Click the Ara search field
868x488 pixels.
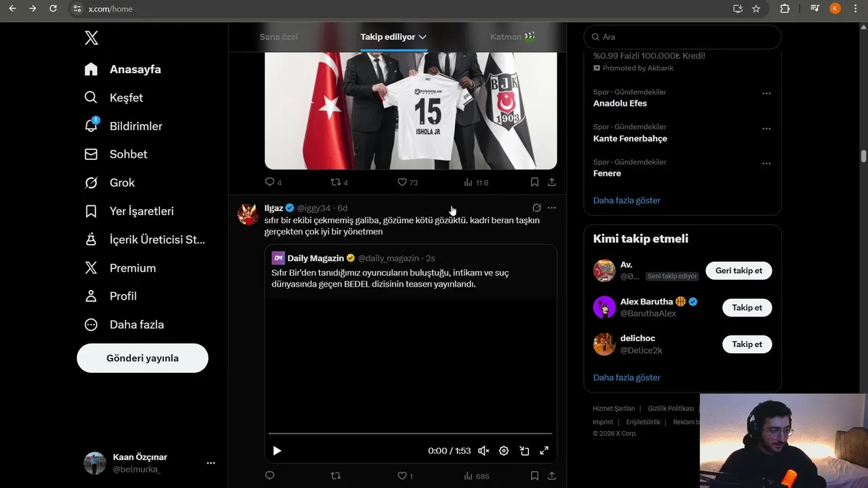point(683,37)
